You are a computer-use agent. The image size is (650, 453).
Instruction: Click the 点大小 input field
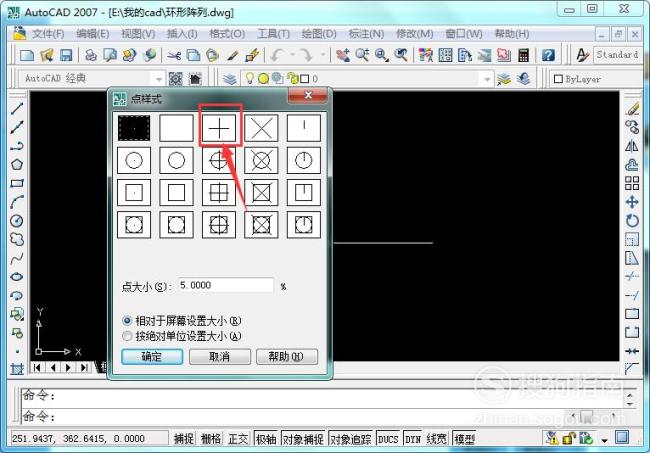(x=226, y=285)
